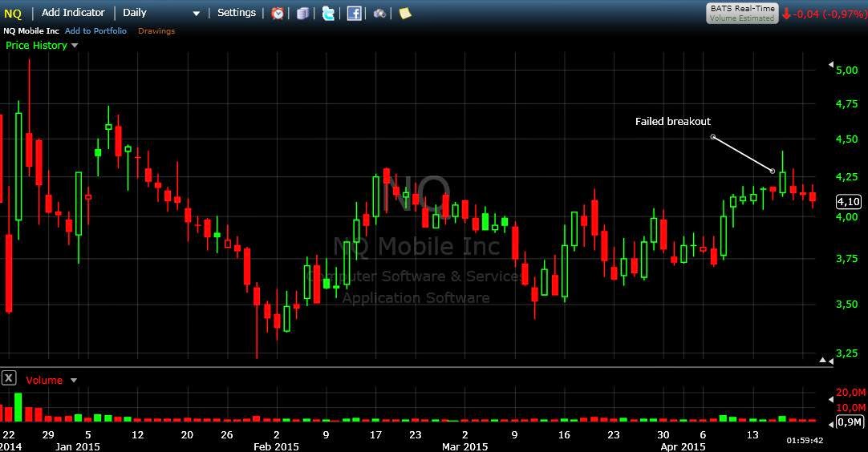The width and height of the screenshot is (868, 452).
Task: Open the Add Indicator menu
Action: pos(73,12)
